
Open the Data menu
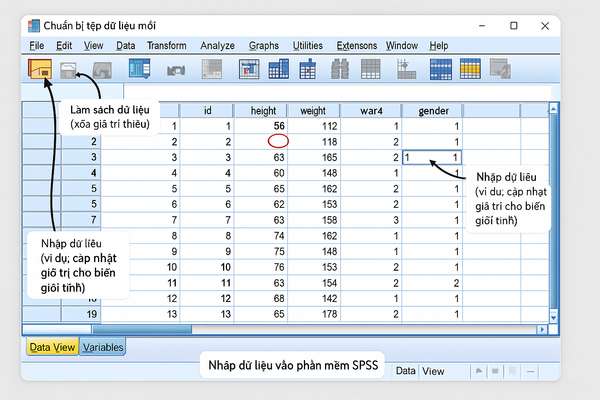click(x=126, y=46)
